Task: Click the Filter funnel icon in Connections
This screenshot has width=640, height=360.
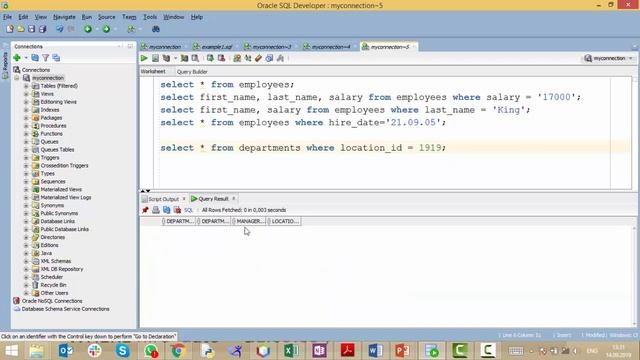Action: click(46, 58)
